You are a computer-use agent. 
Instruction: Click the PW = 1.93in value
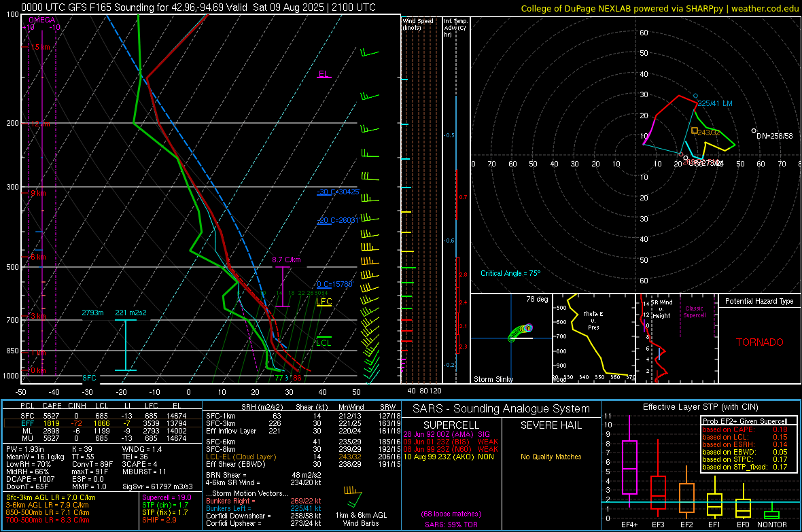point(26,449)
